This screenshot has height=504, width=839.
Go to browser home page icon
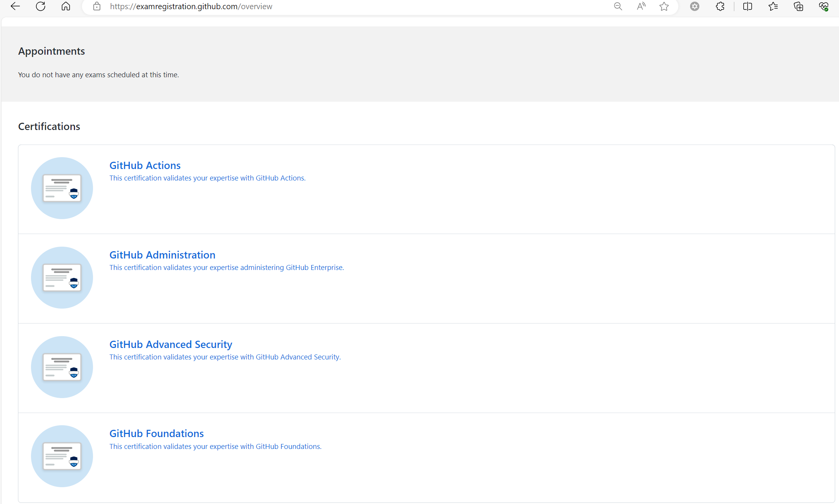(66, 7)
